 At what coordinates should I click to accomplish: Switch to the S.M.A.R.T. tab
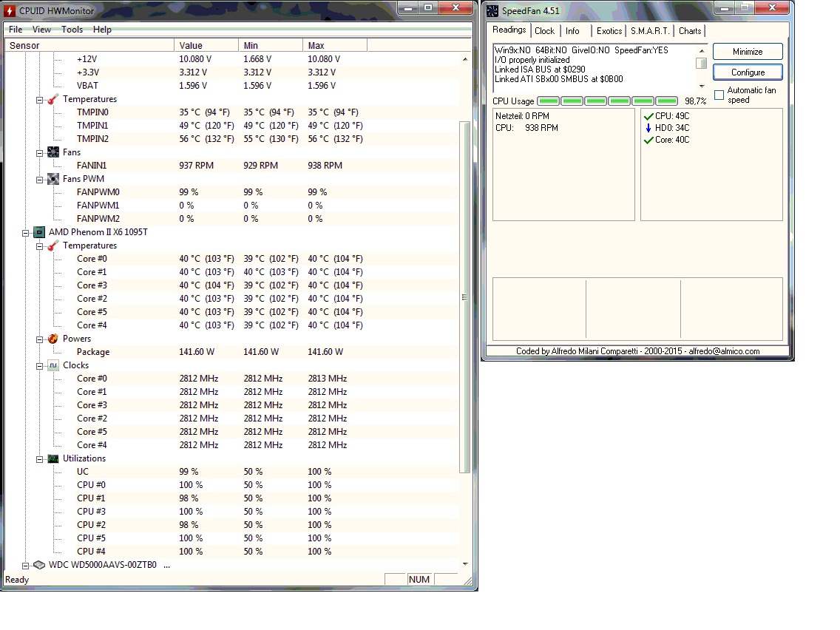649,31
